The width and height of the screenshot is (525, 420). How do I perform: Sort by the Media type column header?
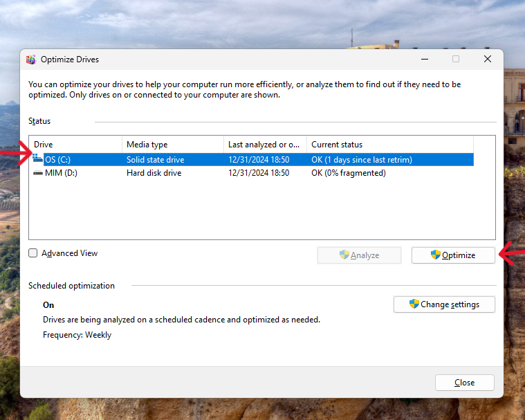point(173,145)
